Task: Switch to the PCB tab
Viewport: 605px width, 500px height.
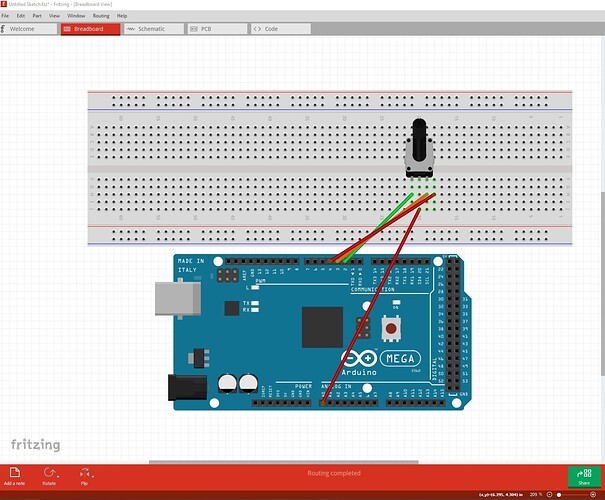Action: [217, 29]
